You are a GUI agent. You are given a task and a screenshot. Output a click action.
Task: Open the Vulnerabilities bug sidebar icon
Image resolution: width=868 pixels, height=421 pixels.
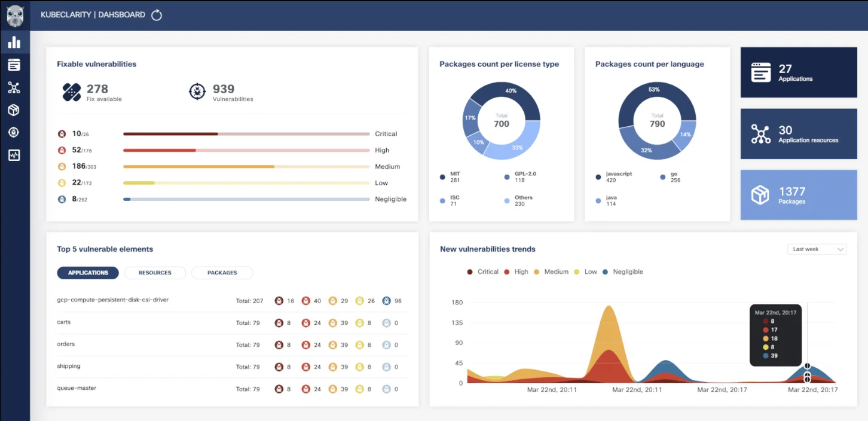[x=14, y=132]
